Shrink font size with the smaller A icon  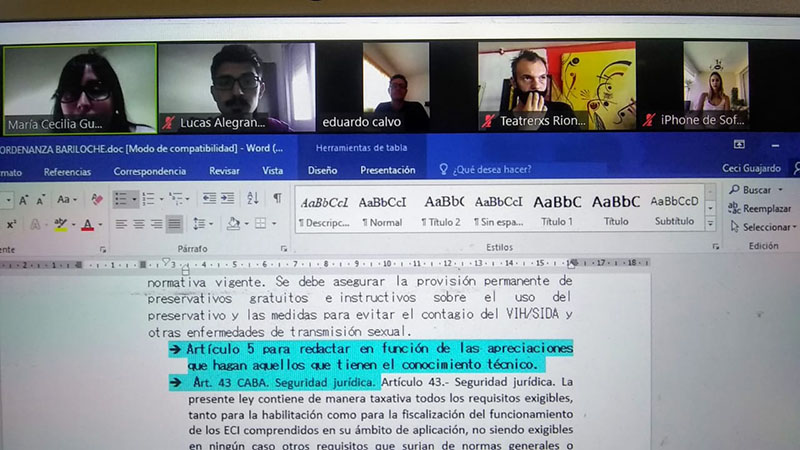click(x=41, y=200)
